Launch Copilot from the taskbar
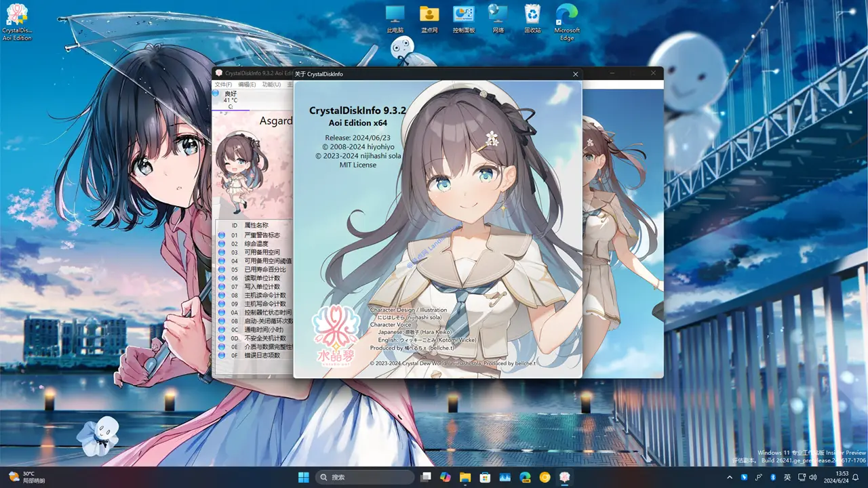Image resolution: width=868 pixels, height=488 pixels. click(x=446, y=477)
